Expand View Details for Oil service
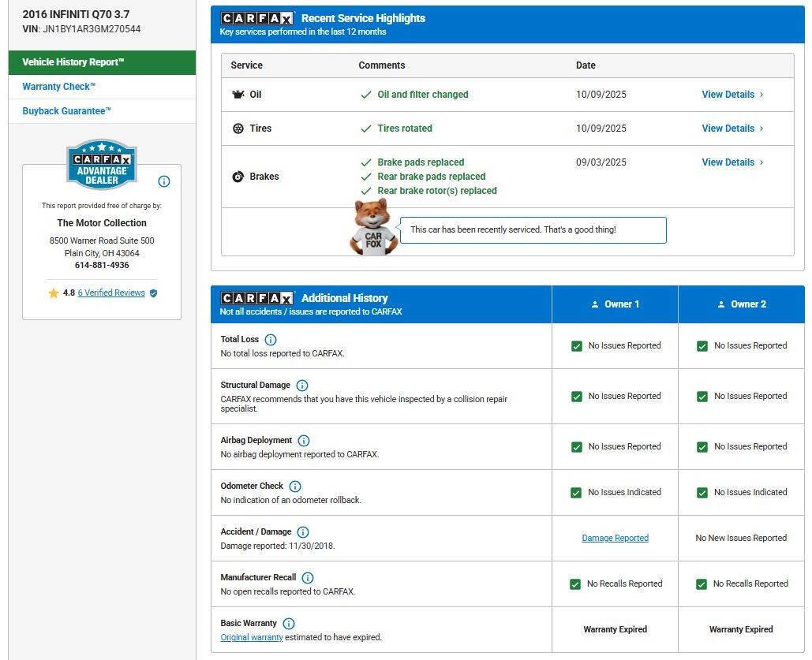Image resolution: width=812 pixels, height=660 pixels. (x=732, y=95)
